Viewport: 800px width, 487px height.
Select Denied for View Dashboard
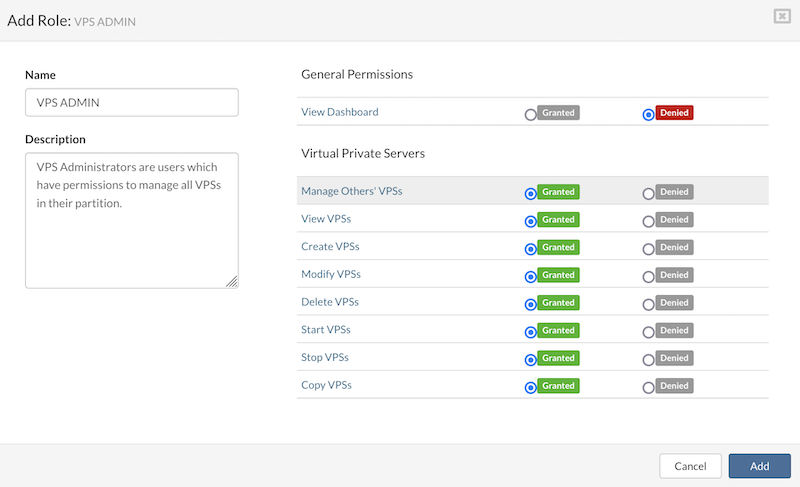point(649,114)
